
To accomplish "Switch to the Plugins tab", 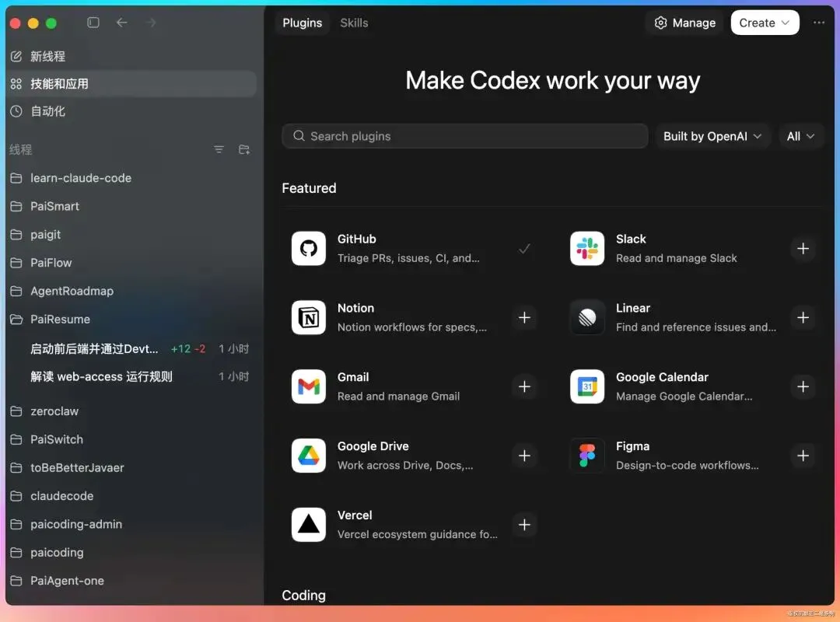I will coord(302,23).
